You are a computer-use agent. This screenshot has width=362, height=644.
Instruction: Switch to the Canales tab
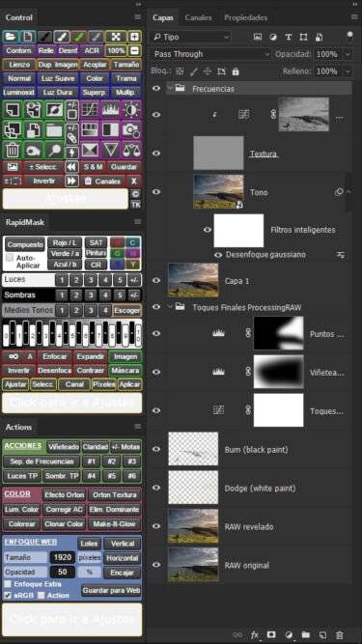(198, 17)
